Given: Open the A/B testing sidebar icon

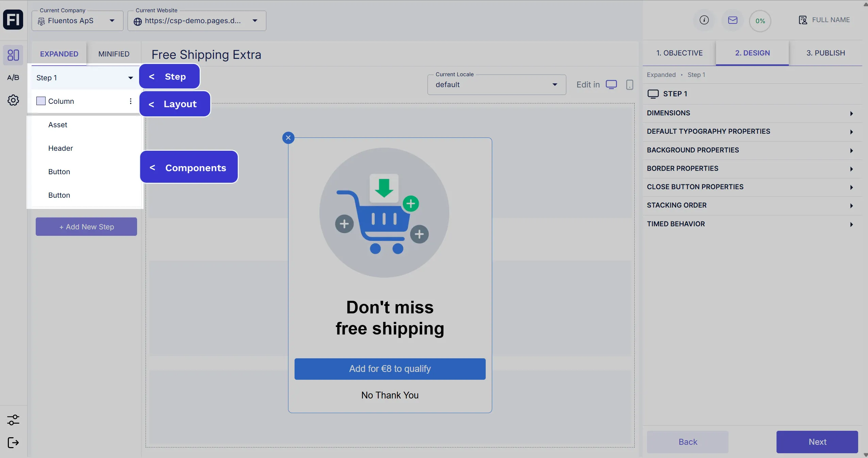Looking at the screenshot, I should (x=13, y=78).
